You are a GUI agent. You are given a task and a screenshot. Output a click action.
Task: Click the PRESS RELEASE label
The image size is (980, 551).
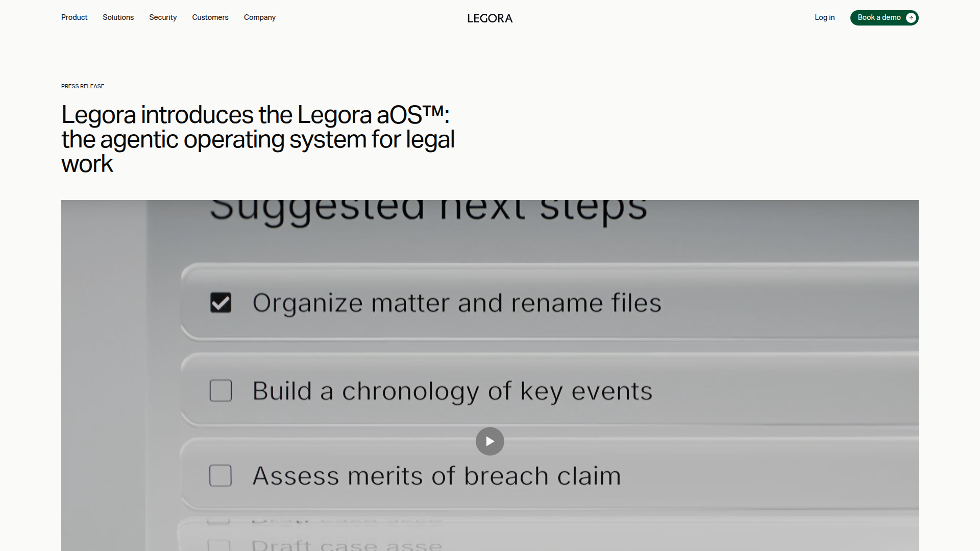click(x=83, y=86)
